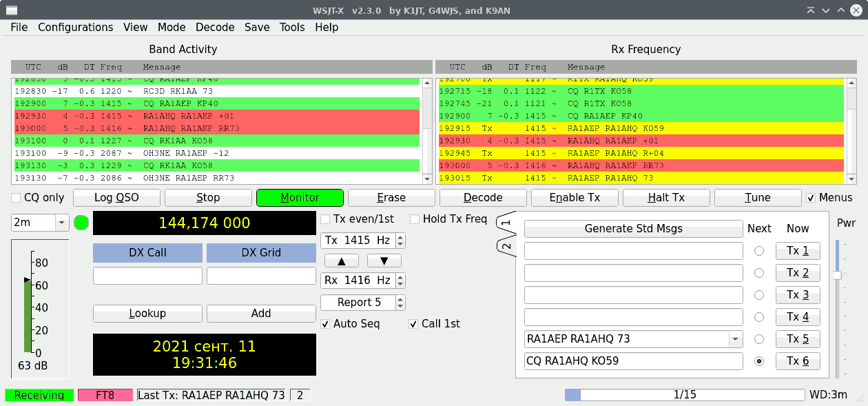This screenshot has height=406, width=868.
Task: Enable the Hold Tx Freq checkbox
Action: click(415, 219)
